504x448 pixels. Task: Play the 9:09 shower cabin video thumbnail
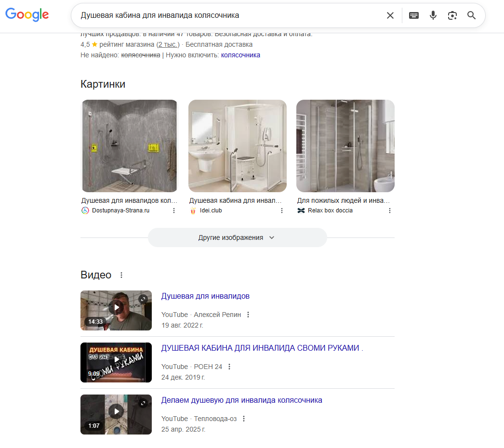[x=116, y=362]
